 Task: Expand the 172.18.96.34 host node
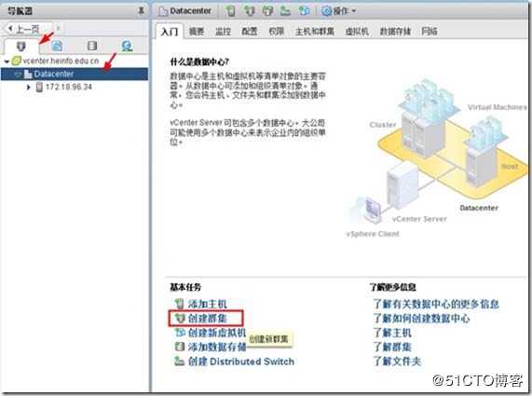coord(29,88)
